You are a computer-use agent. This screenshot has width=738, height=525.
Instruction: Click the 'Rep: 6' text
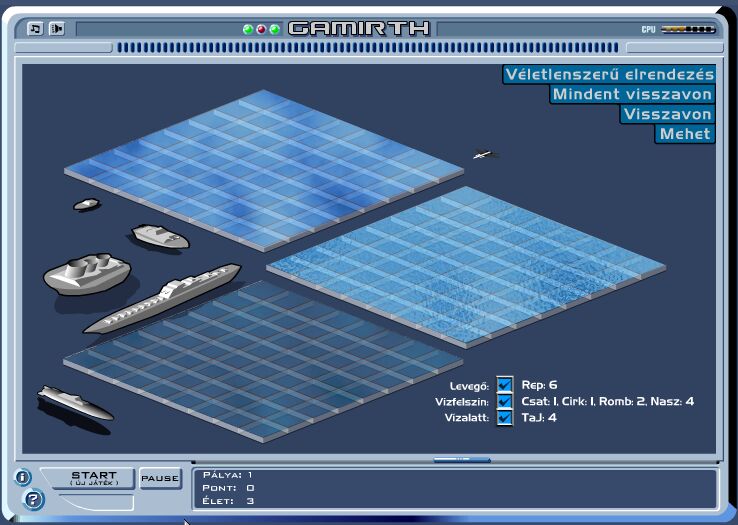coord(539,385)
